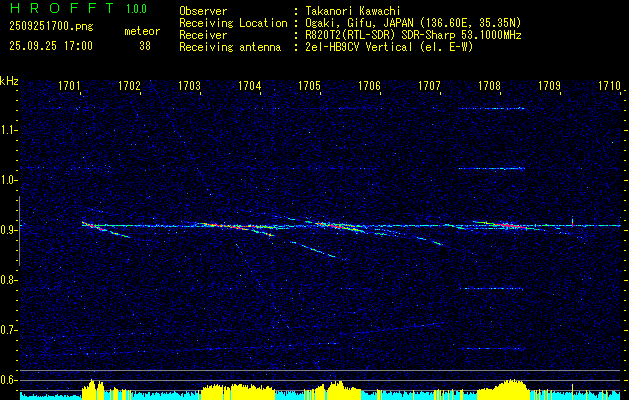This screenshot has height=400, width=629.
Task: Click the kHz axis unit label
Action: point(9,81)
